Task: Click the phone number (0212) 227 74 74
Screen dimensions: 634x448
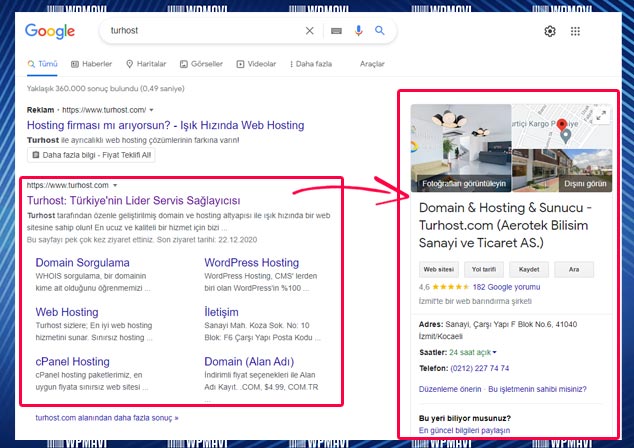Action: 480,368
